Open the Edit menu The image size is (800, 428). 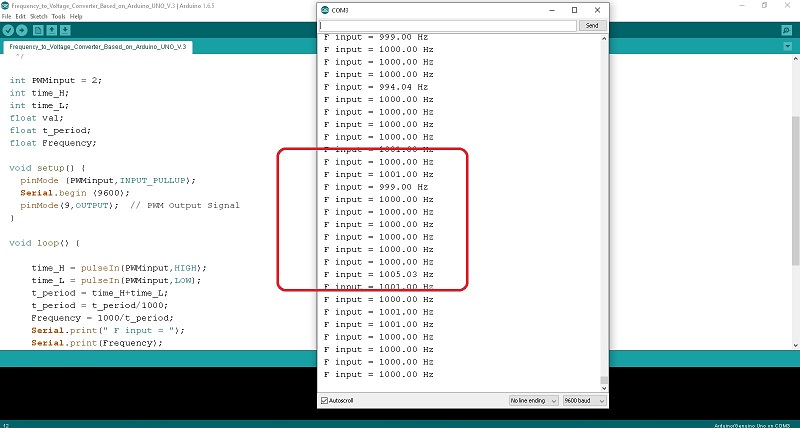[20, 16]
